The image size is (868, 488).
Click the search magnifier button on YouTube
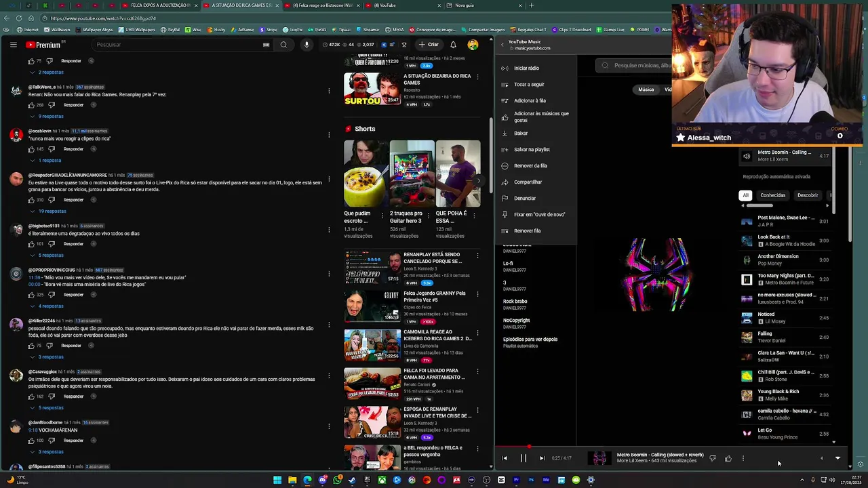click(283, 45)
